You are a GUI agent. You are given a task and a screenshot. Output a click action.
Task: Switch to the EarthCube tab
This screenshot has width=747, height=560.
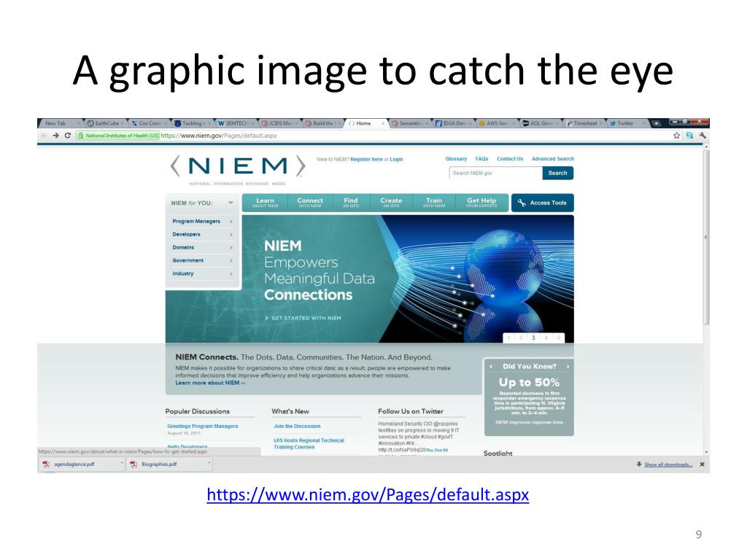click(x=106, y=123)
